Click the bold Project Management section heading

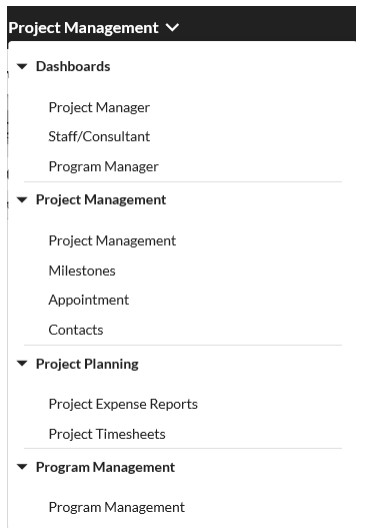pos(101,200)
